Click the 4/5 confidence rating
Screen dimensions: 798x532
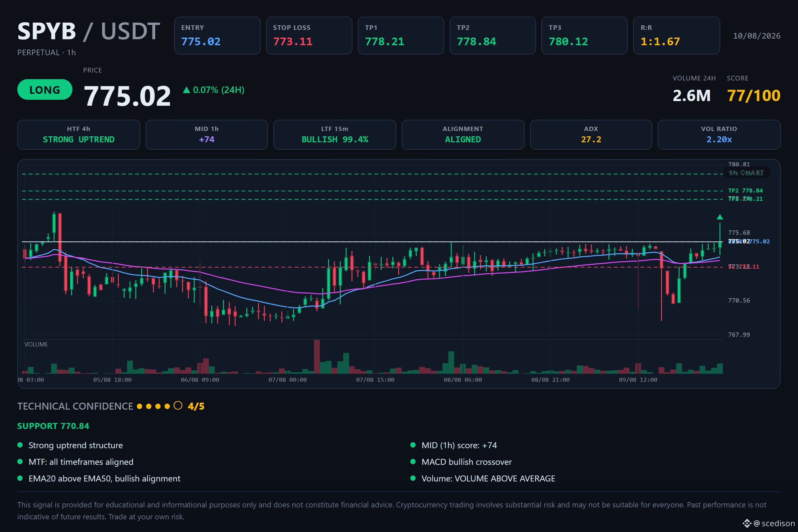pos(196,406)
